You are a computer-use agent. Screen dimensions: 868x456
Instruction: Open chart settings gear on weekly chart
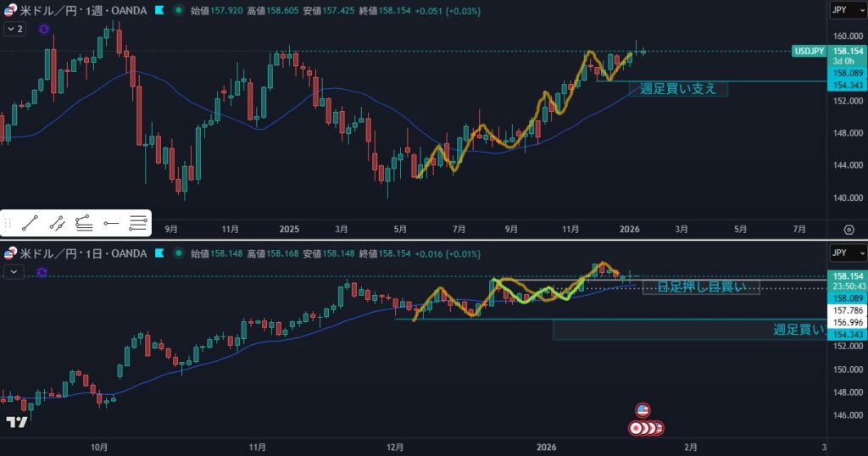click(849, 230)
